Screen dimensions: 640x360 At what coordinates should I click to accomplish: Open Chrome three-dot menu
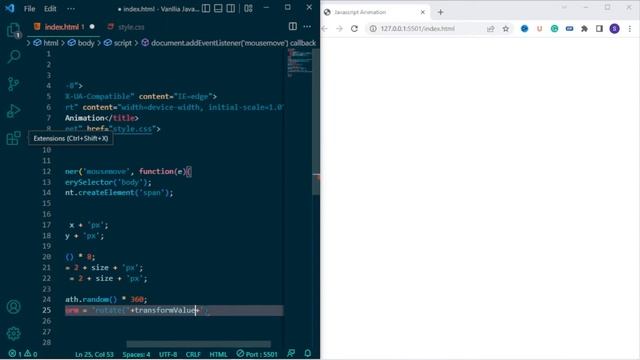[x=630, y=29]
